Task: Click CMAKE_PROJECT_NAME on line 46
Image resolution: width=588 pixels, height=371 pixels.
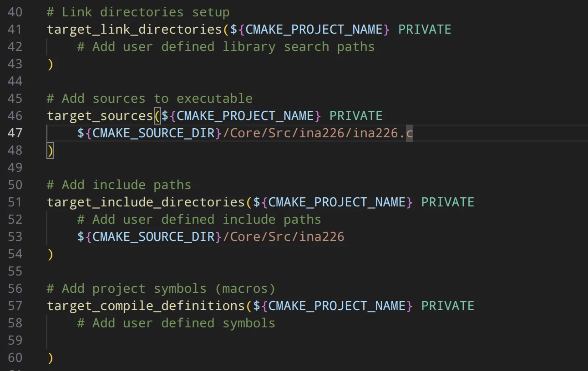Action: (x=245, y=115)
